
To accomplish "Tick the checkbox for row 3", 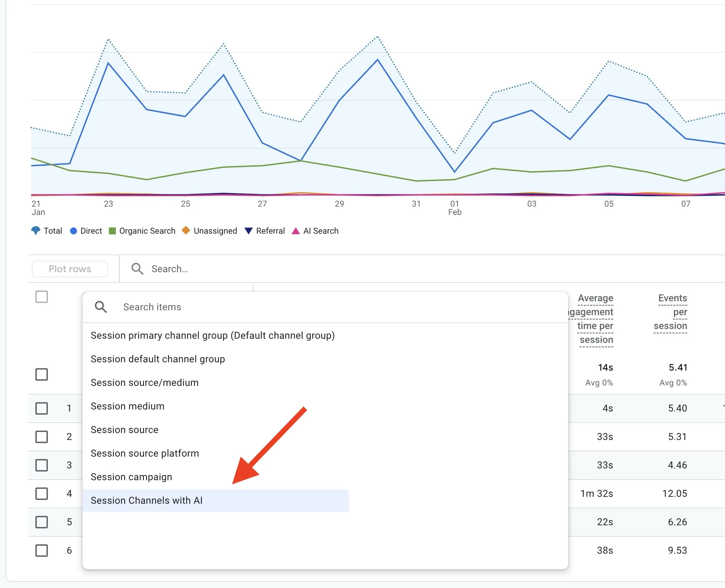I will click(x=42, y=465).
